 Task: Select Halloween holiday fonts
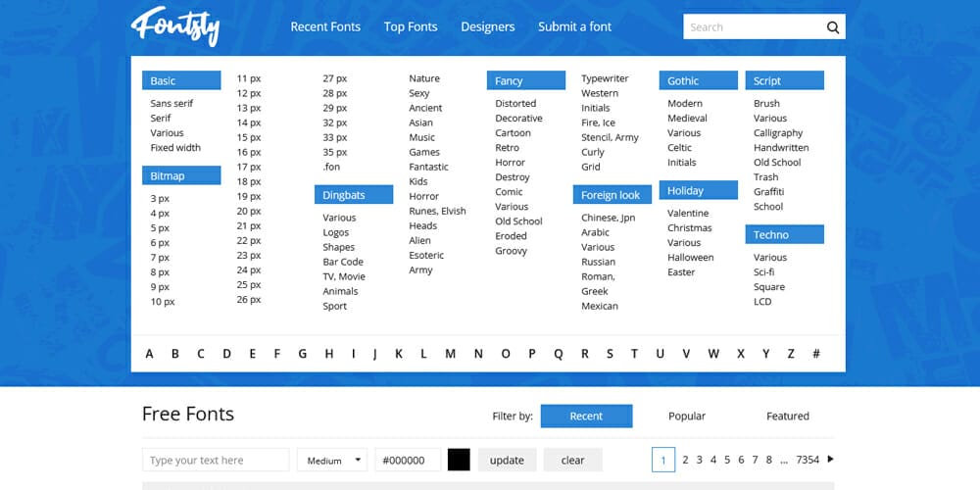click(x=691, y=258)
